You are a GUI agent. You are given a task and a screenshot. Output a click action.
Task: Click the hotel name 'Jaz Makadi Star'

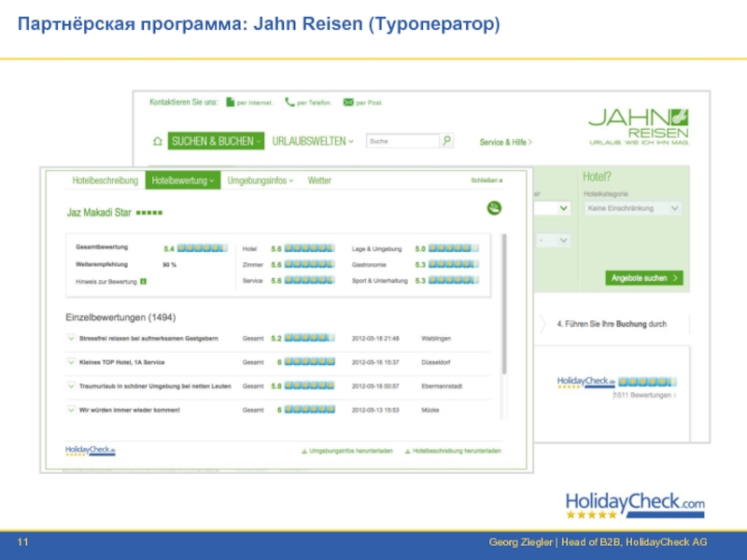coord(99,213)
